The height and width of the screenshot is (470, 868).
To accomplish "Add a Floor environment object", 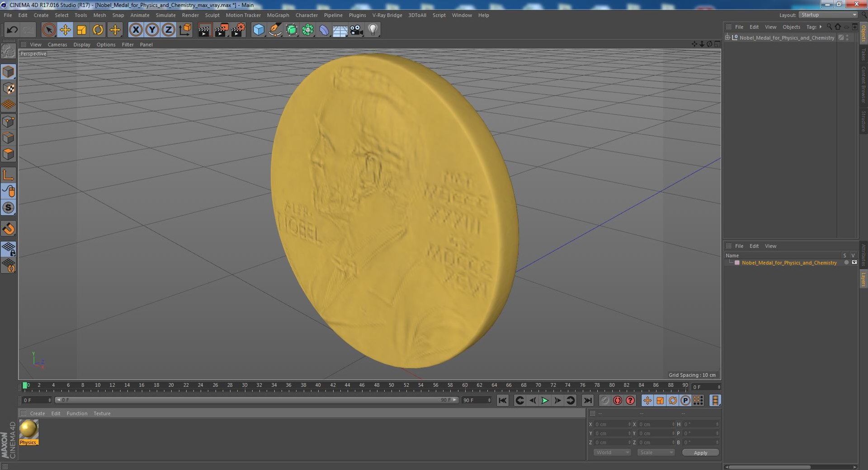I will tap(340, 30).
